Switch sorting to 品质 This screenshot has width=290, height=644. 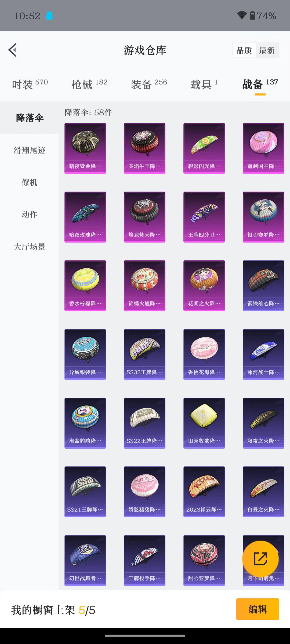[244, 50]
